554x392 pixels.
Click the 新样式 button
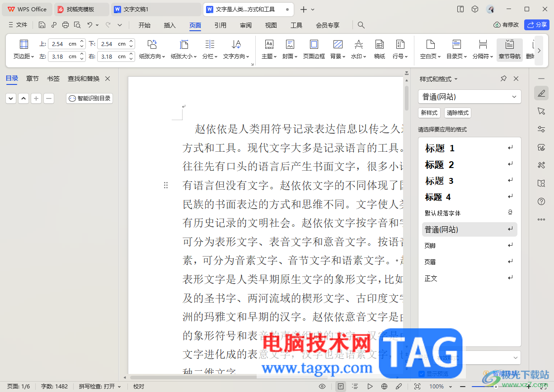click(x=429, y=113)
